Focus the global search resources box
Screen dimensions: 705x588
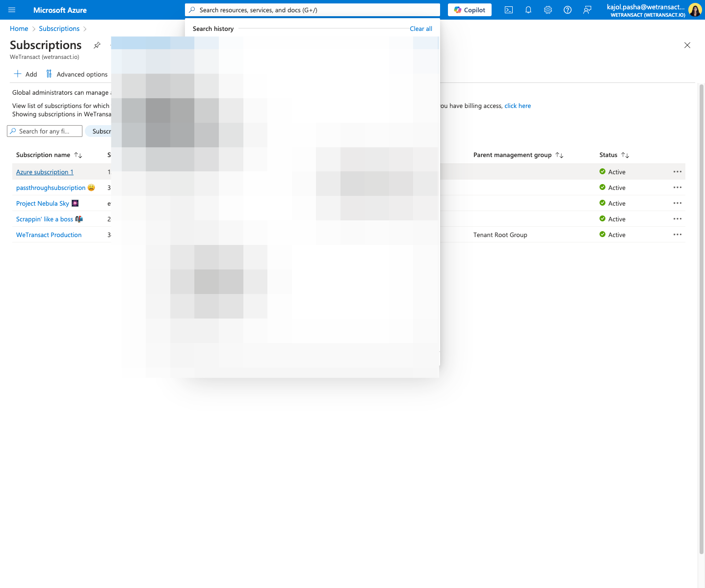click(313, 10)
